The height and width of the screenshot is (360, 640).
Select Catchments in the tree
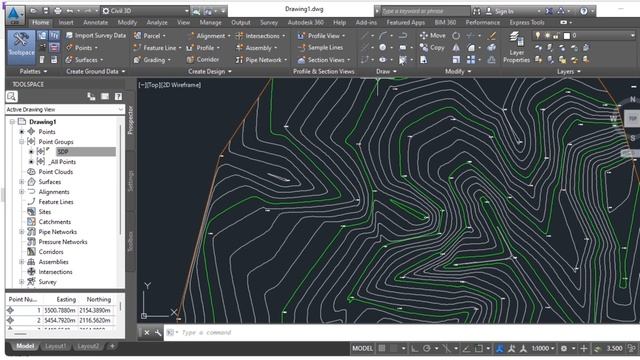click(x=55, y=222)
